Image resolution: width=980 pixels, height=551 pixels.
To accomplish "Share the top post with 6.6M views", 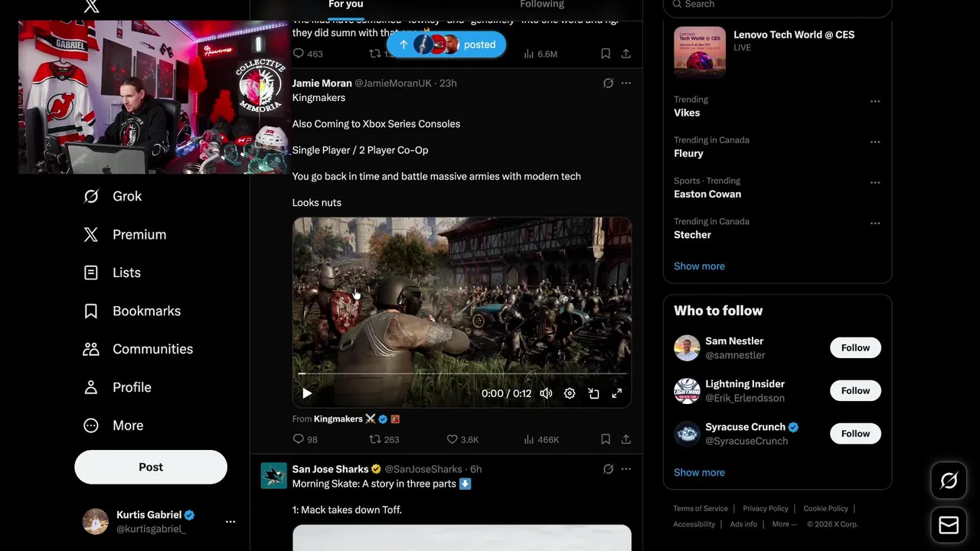I will pos(626,54).
